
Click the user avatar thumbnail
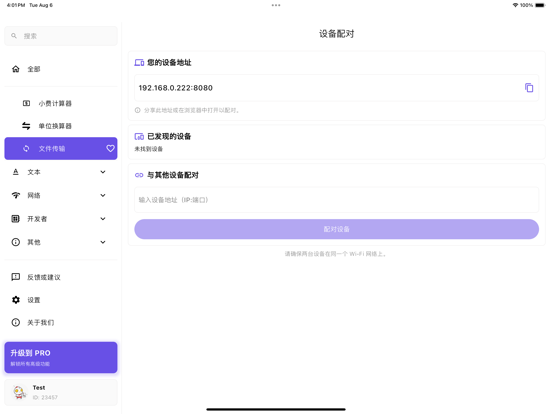[x=19, y=392]
